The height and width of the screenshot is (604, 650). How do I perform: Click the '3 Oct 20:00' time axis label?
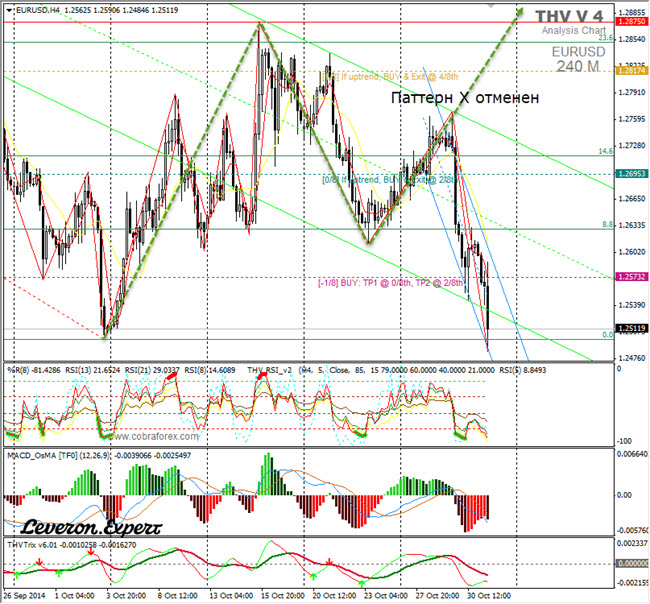pyautogui.click(x=126, y=596)
